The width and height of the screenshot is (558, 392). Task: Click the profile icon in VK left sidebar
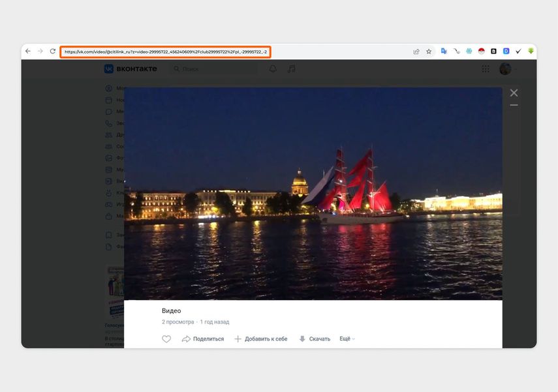[x=109, y=88]
